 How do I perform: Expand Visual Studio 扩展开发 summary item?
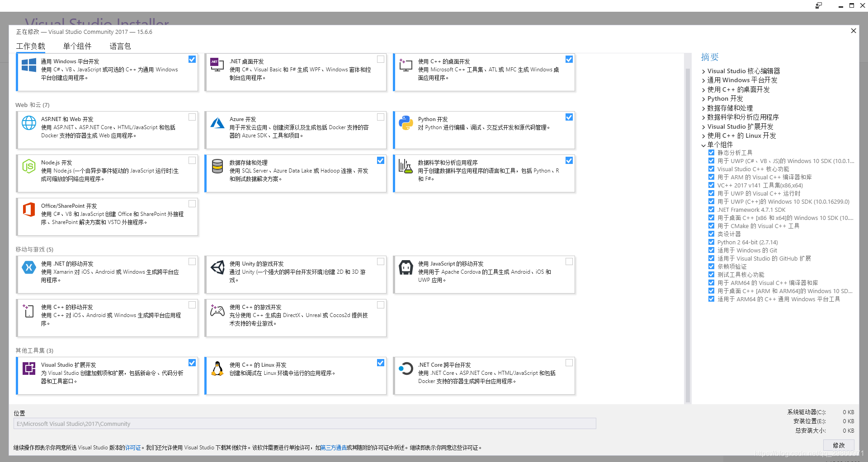click(703, 127)
